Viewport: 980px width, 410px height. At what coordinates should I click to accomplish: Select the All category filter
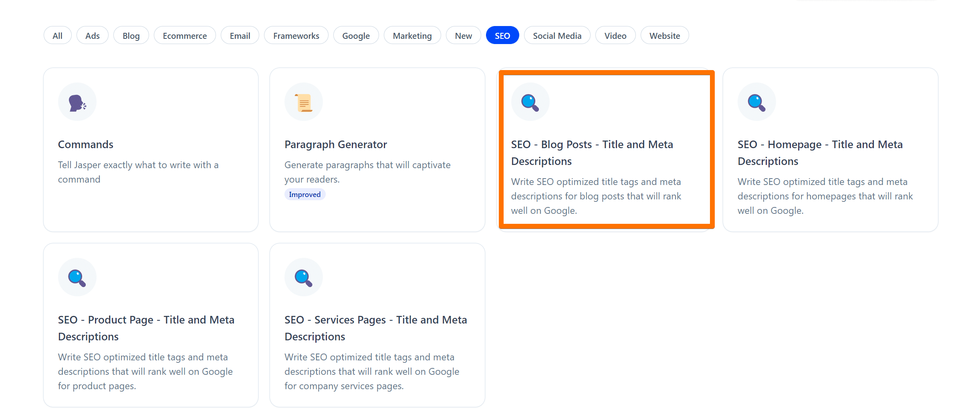[x=58, y=36]
